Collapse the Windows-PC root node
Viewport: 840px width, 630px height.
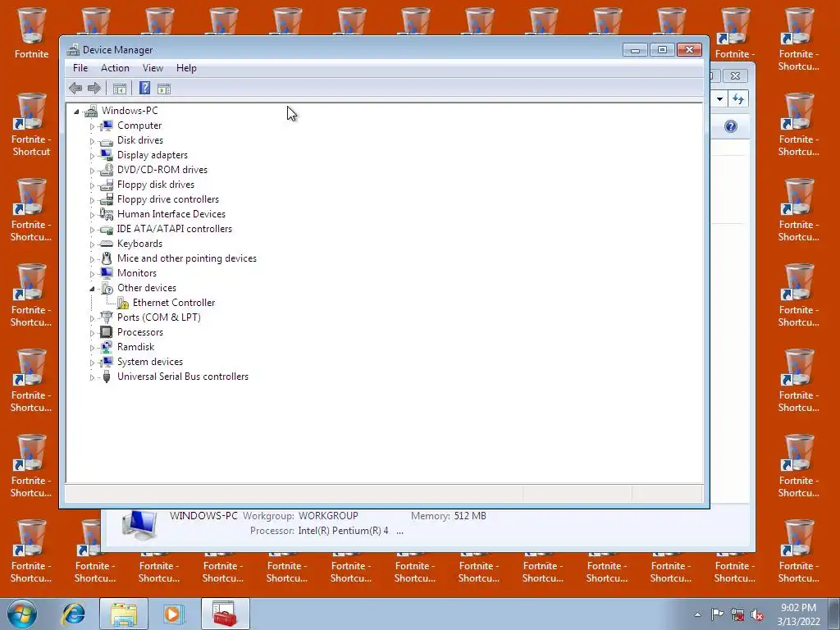point(76,112)
